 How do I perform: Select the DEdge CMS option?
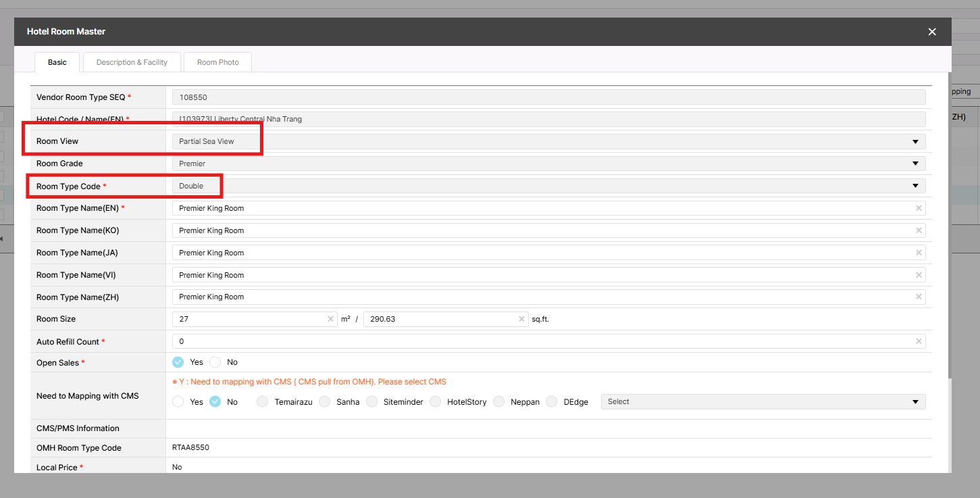click(x=552, y=401)
